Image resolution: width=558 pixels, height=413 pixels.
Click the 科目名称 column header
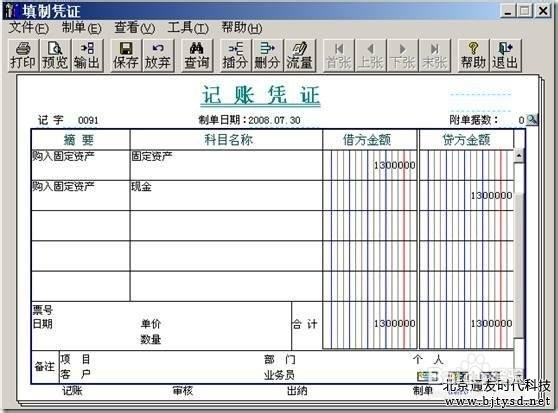(226, 140)
